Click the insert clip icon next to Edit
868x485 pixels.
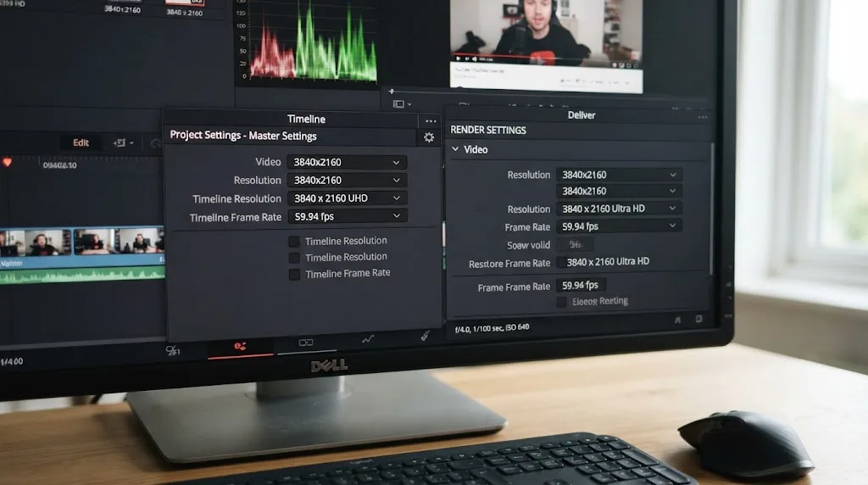pos(120,142)
